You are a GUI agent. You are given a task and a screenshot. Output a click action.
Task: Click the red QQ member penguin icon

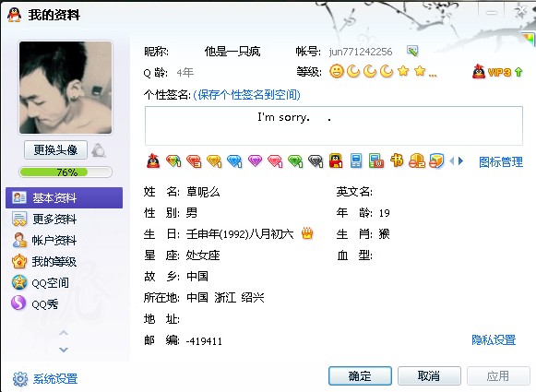153,160
